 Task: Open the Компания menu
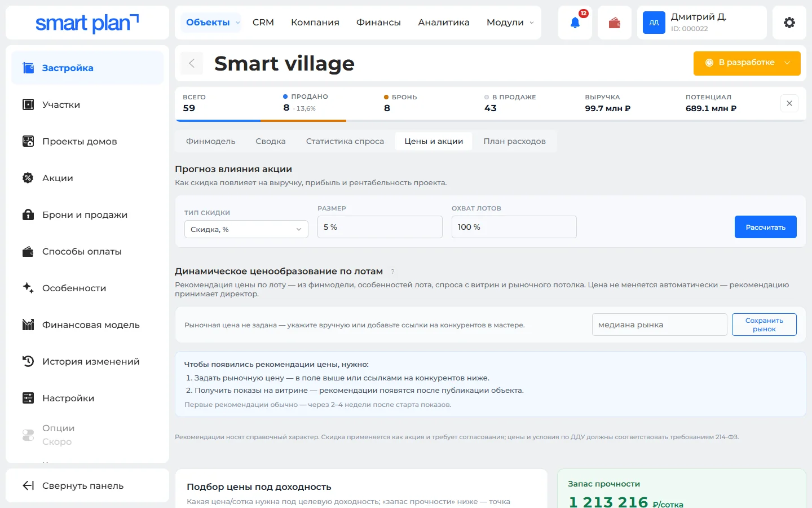pyautogui.click(x=315, y=23)
